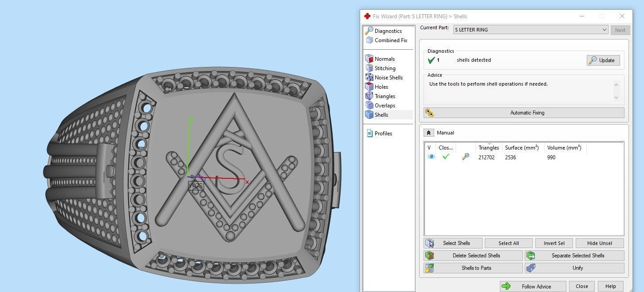Select the Shells step
The image size is (644, 292).
point(381,115)
